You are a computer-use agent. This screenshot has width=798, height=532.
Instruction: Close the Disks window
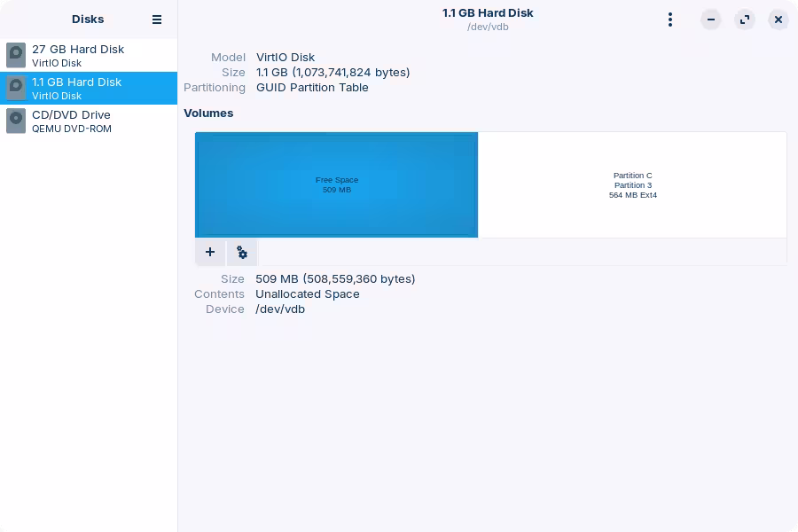[x=778, y=20]
